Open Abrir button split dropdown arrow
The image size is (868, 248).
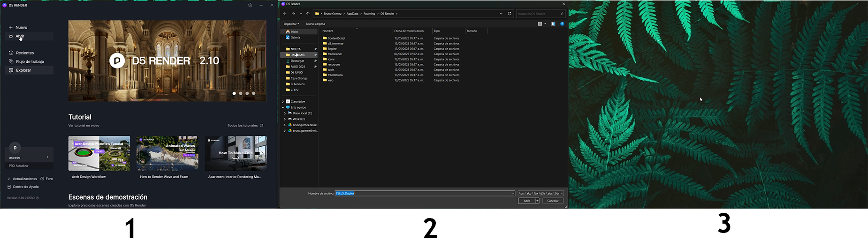(x=538, y=201)
